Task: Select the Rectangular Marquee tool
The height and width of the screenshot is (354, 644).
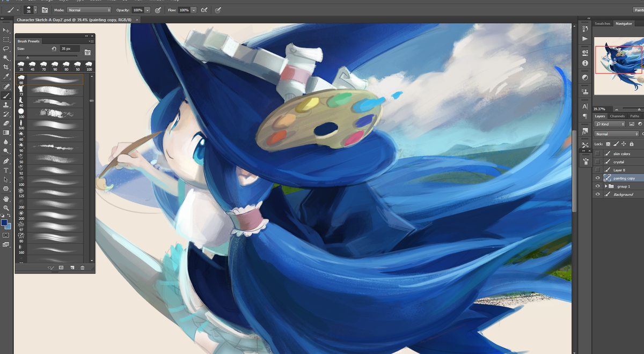Action: (6, 39)
